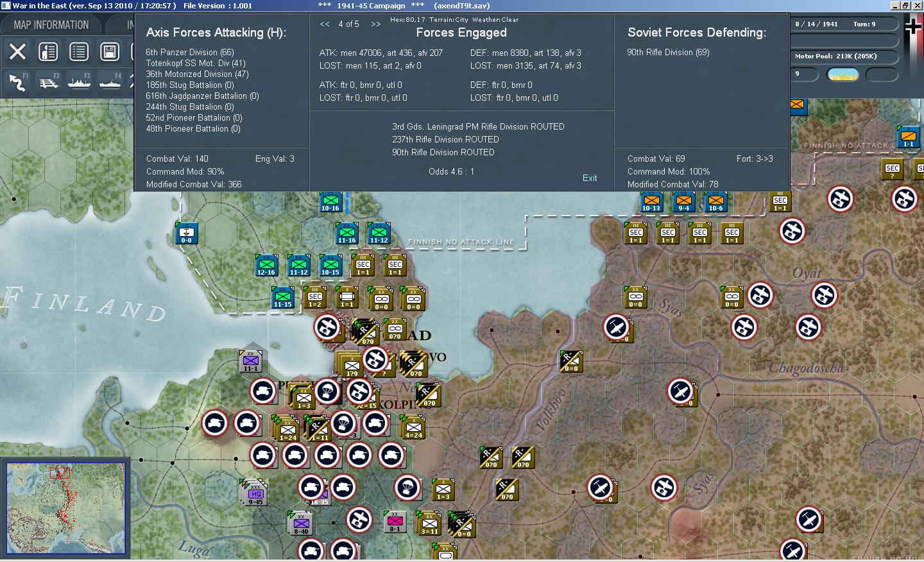Click the Fort: 3->3 value
The image size is (924, 562).
[755, 158]
